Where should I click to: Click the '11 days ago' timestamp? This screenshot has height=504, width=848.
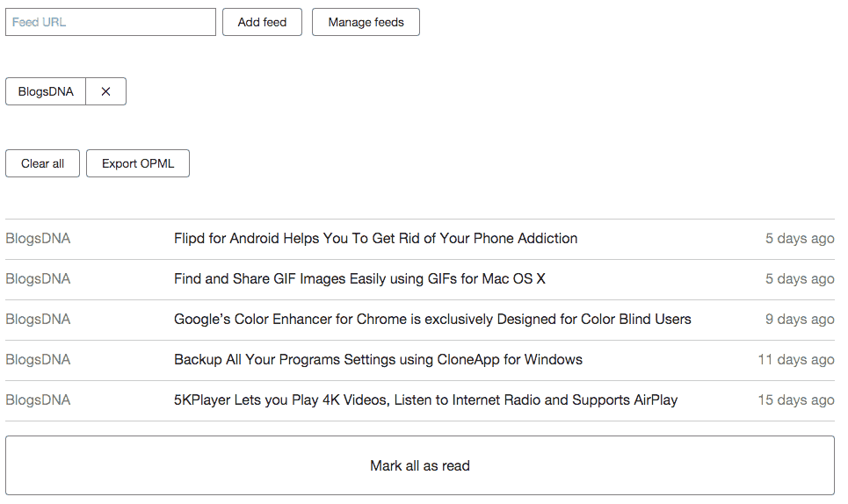tap(796, 360)
